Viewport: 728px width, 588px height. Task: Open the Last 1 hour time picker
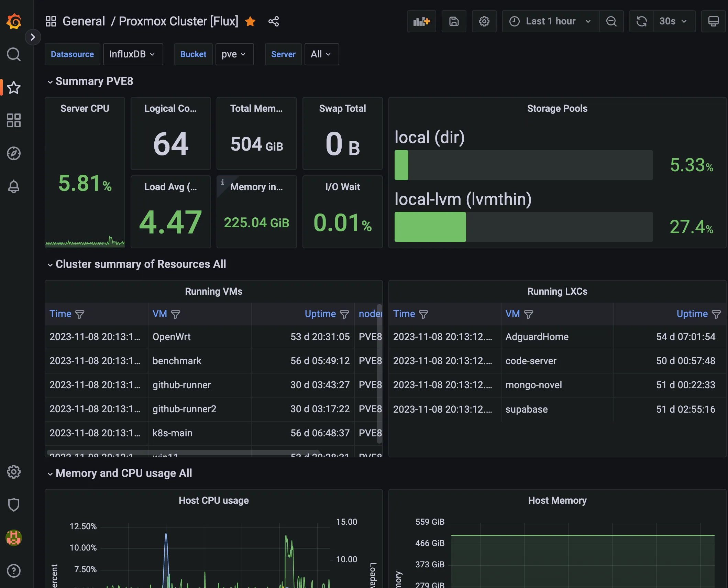551,21
